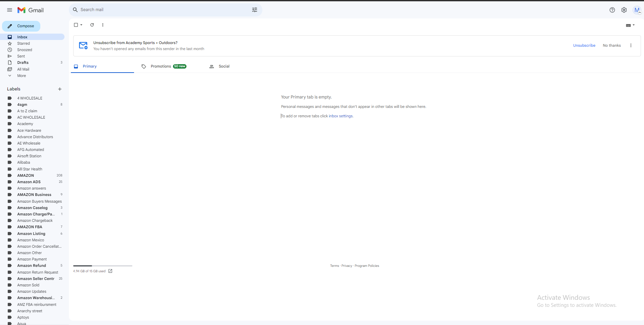This screenshot has height=325, width=644.
Task: Click the Promotions tag icon
Action: point(144,67)
